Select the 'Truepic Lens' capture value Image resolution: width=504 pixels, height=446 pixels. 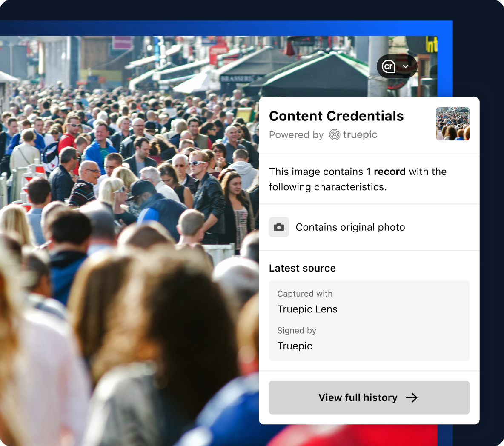307,309
